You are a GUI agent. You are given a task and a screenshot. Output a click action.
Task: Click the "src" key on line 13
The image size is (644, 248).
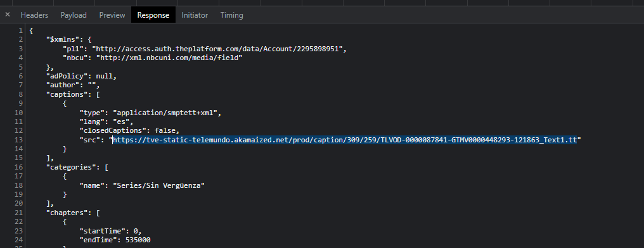tap(90, 140)
